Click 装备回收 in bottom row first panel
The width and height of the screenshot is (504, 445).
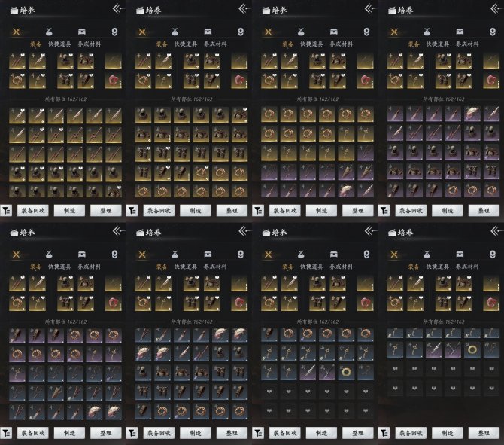click(33, 433)
